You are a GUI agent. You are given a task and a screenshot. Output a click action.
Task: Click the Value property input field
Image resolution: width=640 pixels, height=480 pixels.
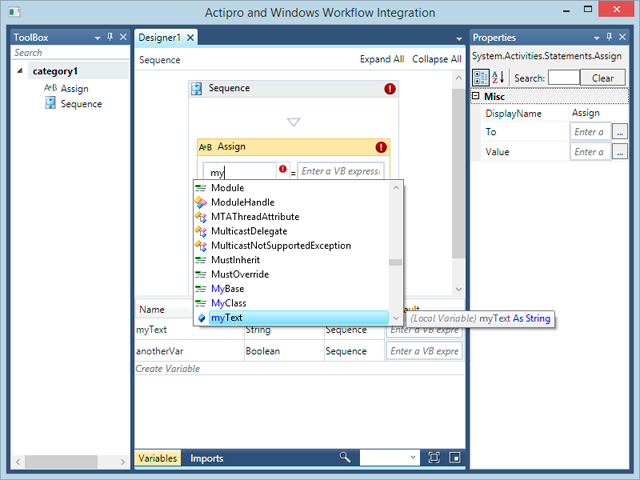tap(590, 152)
